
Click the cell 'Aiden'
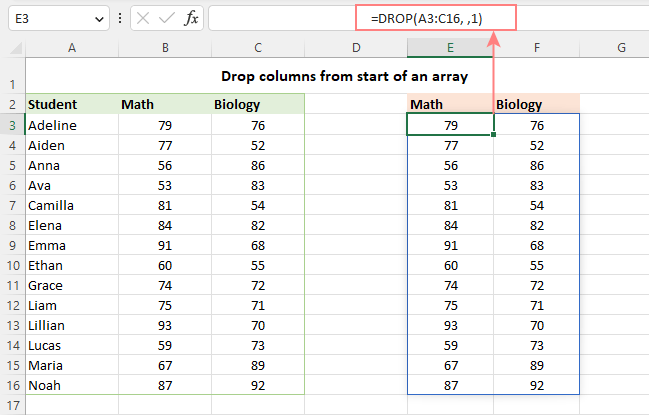click(72, 145)
